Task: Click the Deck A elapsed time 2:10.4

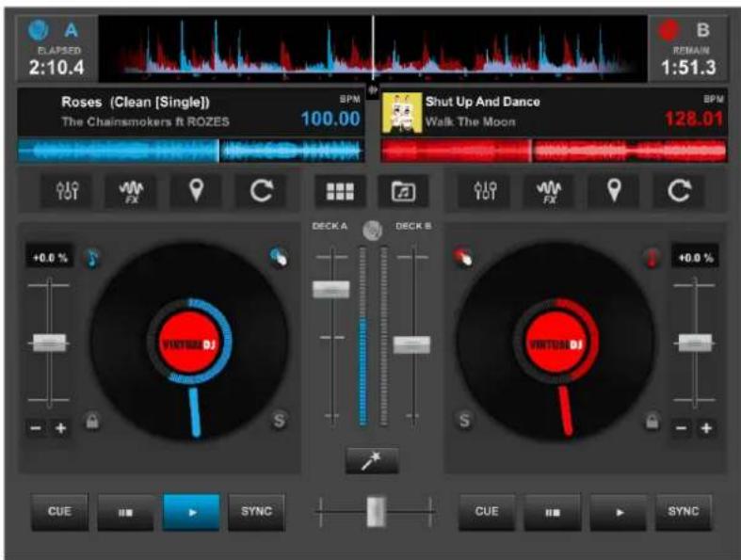Action: point(56,68)
